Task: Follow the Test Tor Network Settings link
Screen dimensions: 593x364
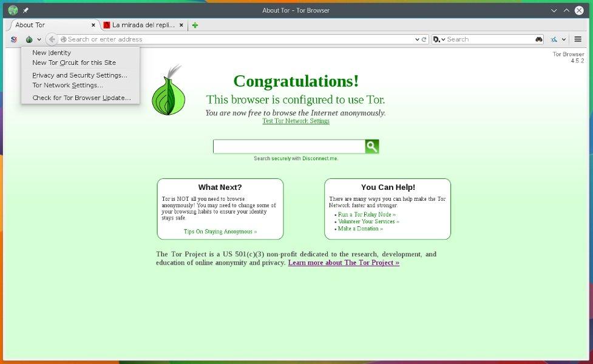Action: coord(296,121)
